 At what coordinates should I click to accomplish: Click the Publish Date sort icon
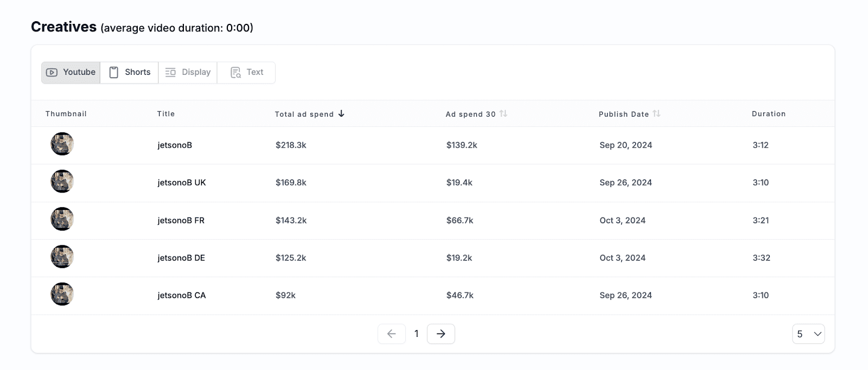(x=656, y=113)
